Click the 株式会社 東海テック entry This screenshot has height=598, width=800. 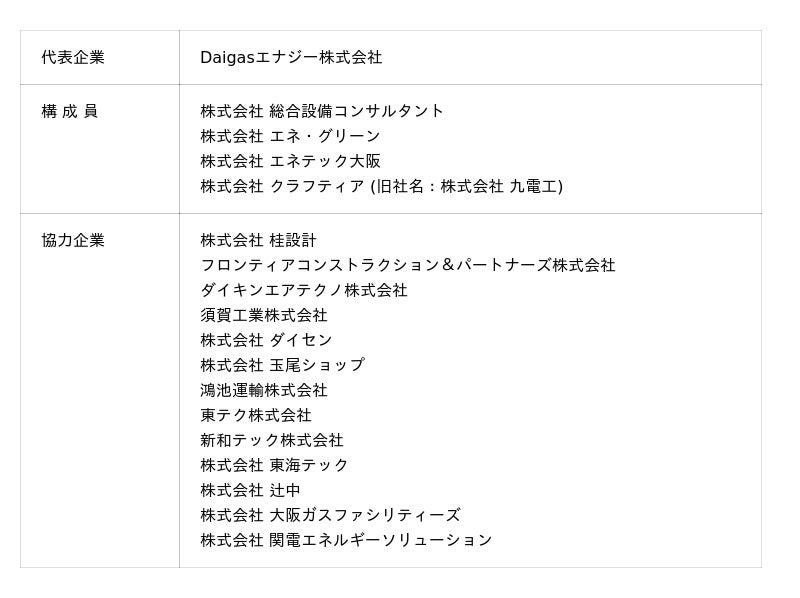coord(274,465)
